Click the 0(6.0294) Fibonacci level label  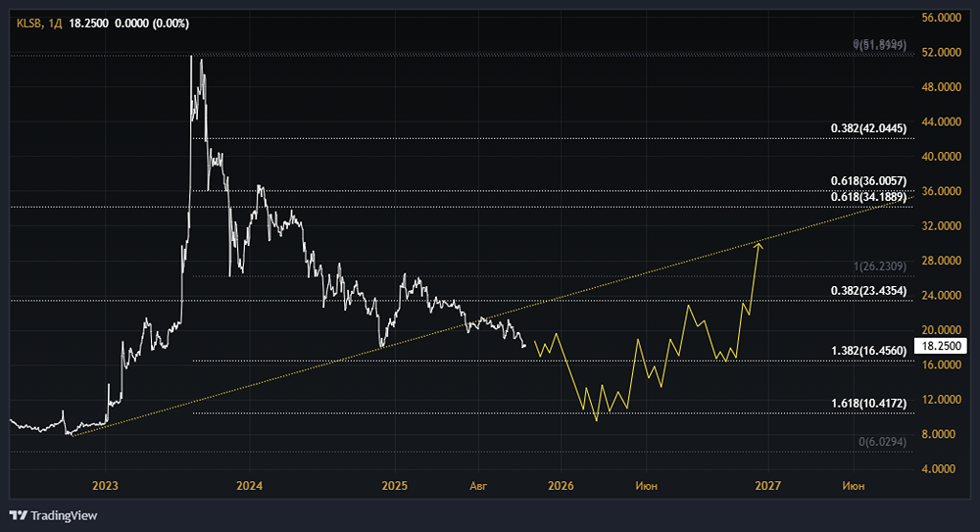click(882, 442)
